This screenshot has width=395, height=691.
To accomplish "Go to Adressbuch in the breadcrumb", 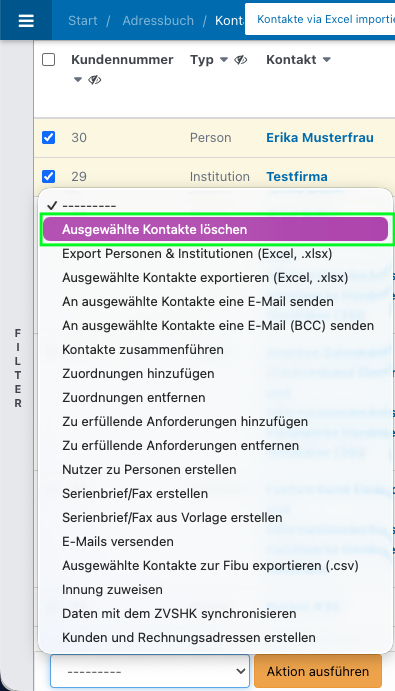I will coord(158,21).
